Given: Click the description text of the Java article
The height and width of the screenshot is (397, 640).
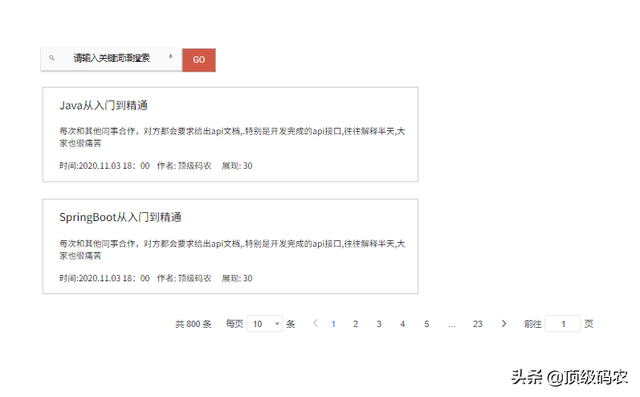Looking at the screenshot, I should click(x=232, y=137).
